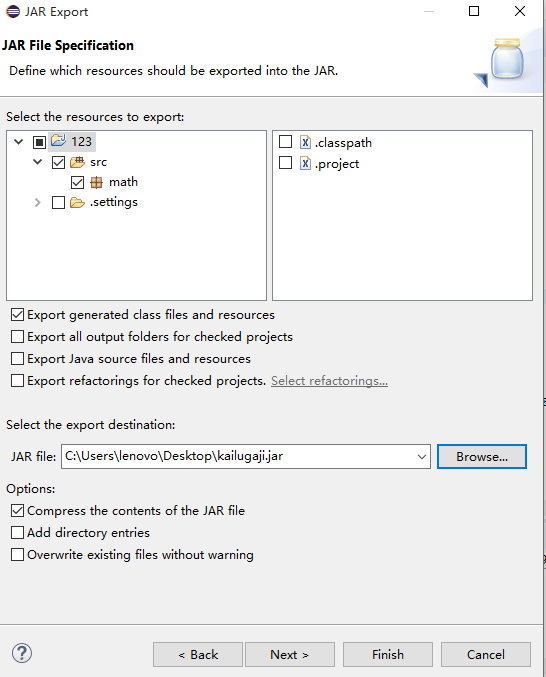Check Overwrite existing files without warning
546x677 pixels.
tap(17, 554)
